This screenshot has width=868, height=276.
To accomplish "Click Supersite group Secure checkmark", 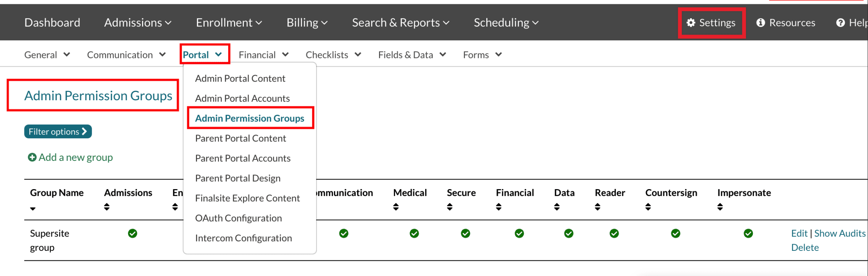I will (465, 233).
